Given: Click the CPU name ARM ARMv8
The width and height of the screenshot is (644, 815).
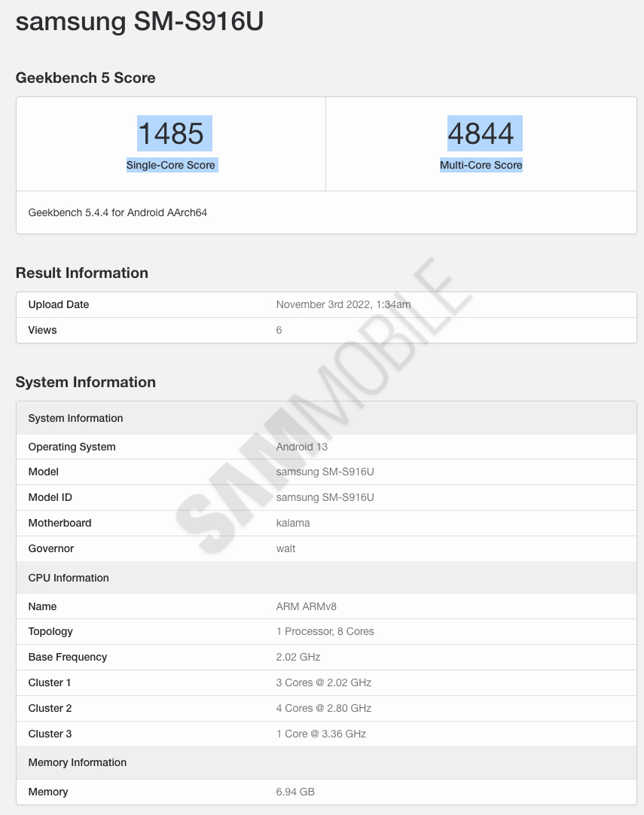Looking at the screenshot, I should [306, 606].
